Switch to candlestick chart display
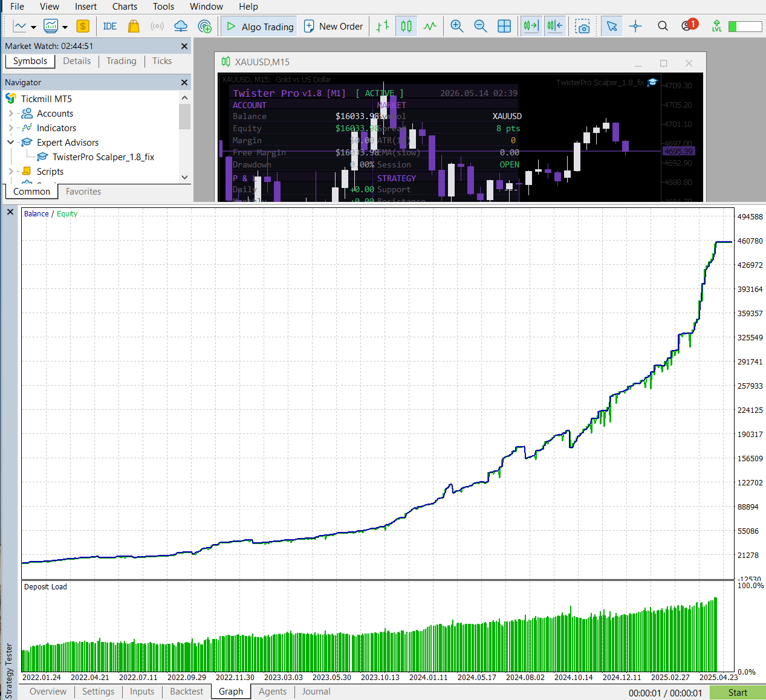 [406, 26]
